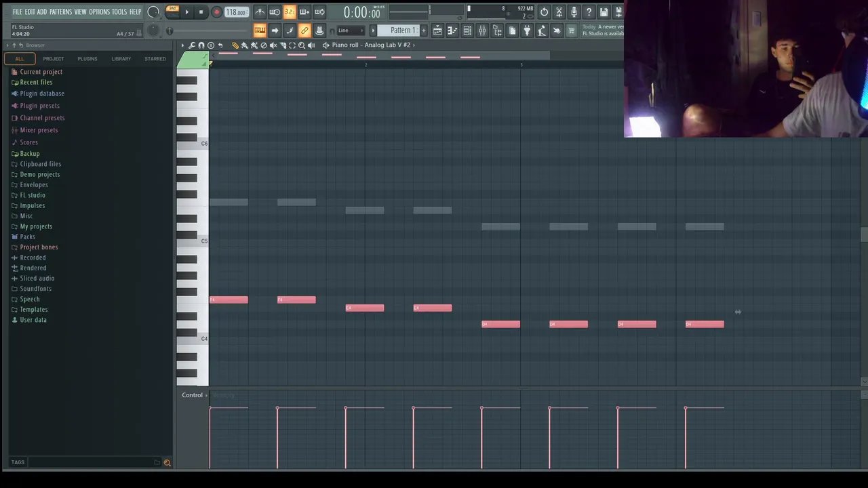The height and width of the screenshot is (488, 868).
Task: Open the project picker pages icon
Action: pos(513,30)
